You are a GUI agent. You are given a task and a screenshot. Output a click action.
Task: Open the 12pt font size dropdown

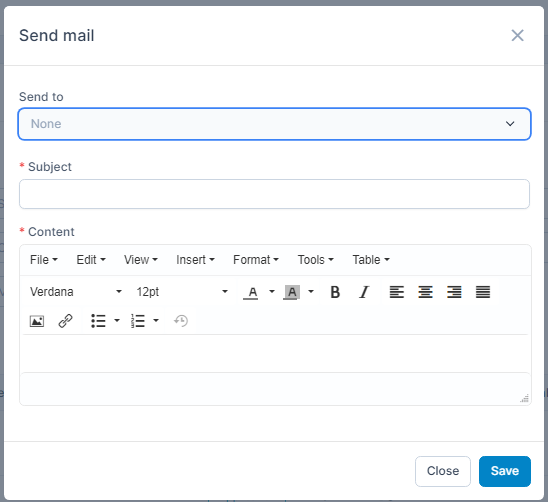182,292
